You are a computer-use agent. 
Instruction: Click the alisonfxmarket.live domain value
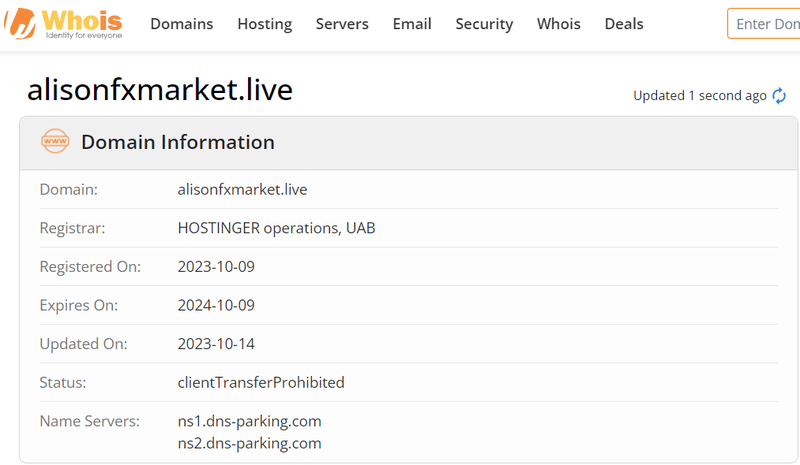[x=242, y=189]
